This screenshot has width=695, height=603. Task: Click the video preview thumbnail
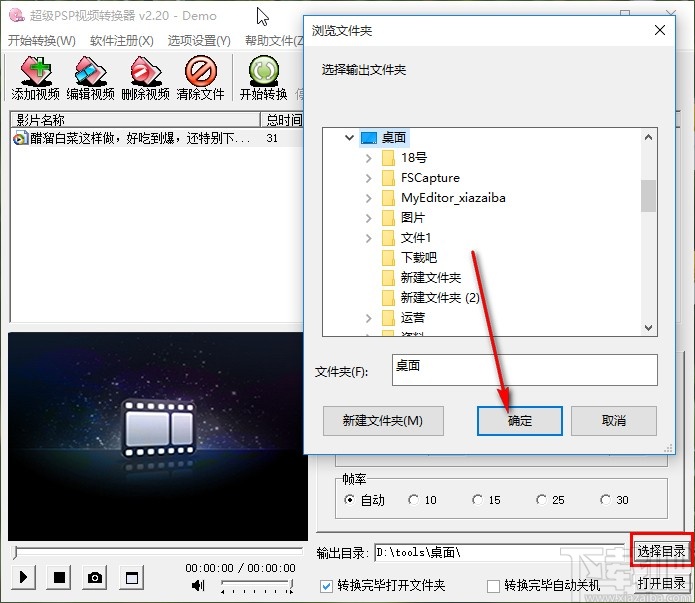click(x=158, y=436)
